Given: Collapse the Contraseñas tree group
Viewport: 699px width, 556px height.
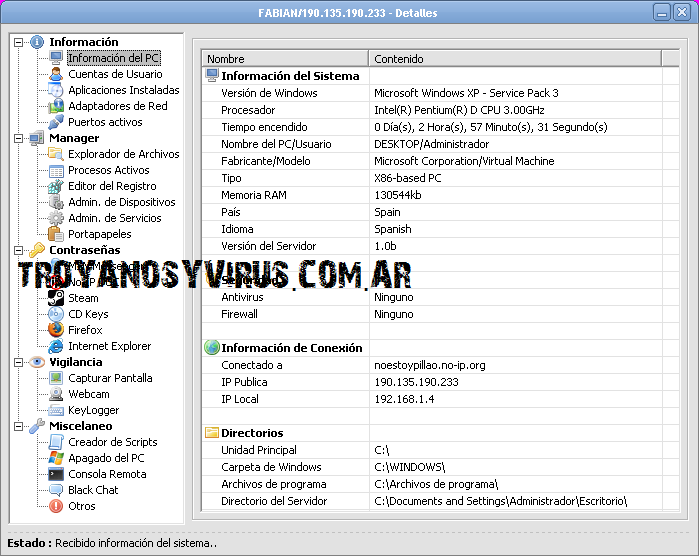Looking at the screenshot, I should [x=18, y=250].
